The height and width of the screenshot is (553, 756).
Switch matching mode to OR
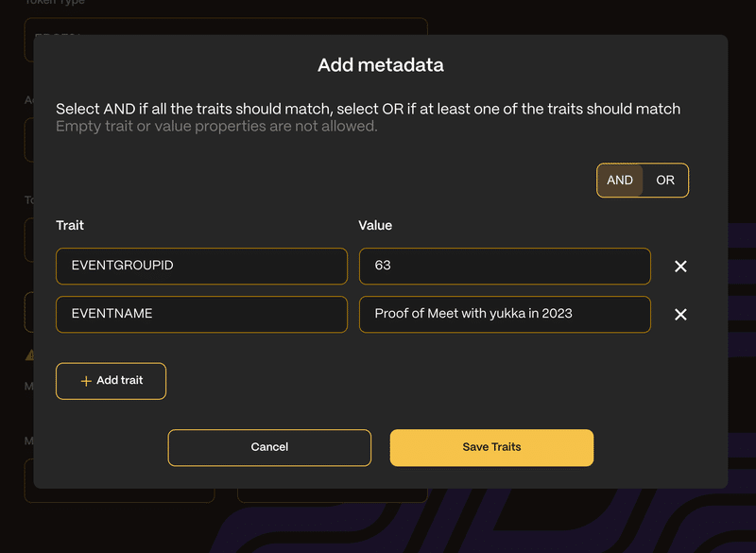[665, 180]
